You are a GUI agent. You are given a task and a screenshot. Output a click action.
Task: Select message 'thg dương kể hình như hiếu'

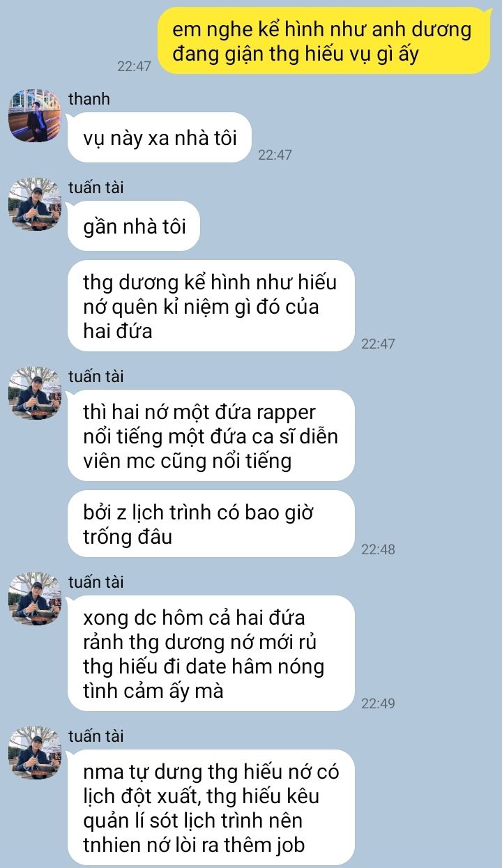211,306
